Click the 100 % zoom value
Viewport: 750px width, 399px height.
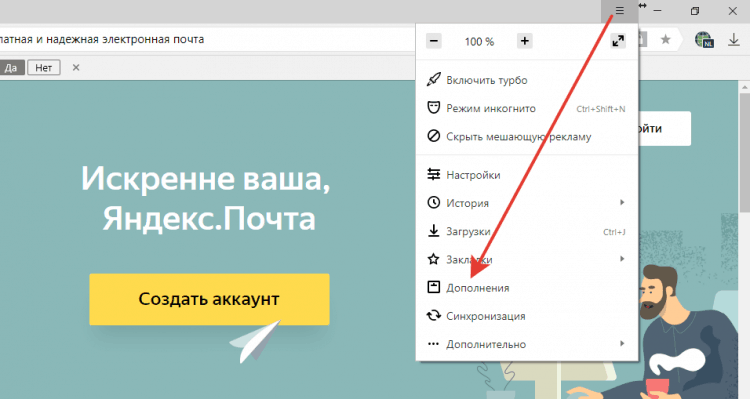coord(479,42)
